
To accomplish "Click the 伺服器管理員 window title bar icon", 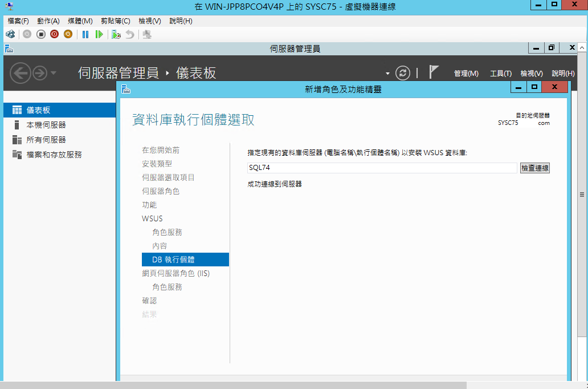I will 9,48.
